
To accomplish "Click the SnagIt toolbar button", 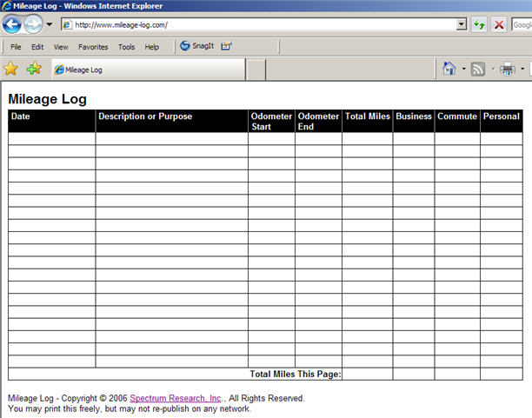I will [197, 46].
